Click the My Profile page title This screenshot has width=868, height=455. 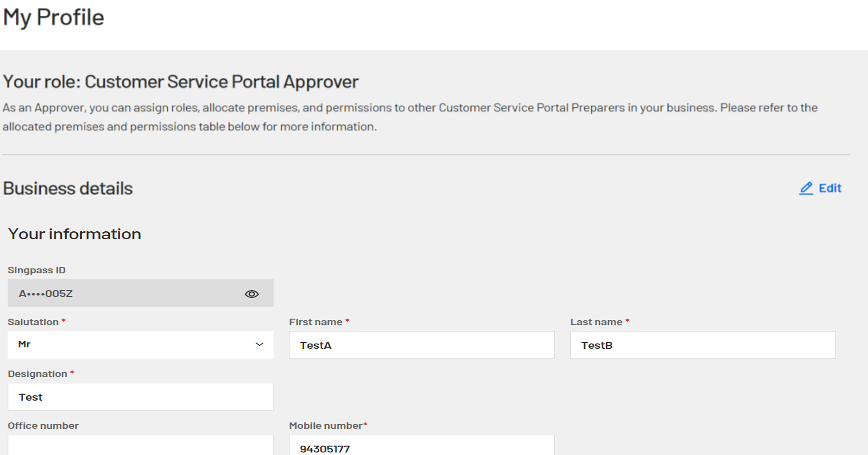53,17
